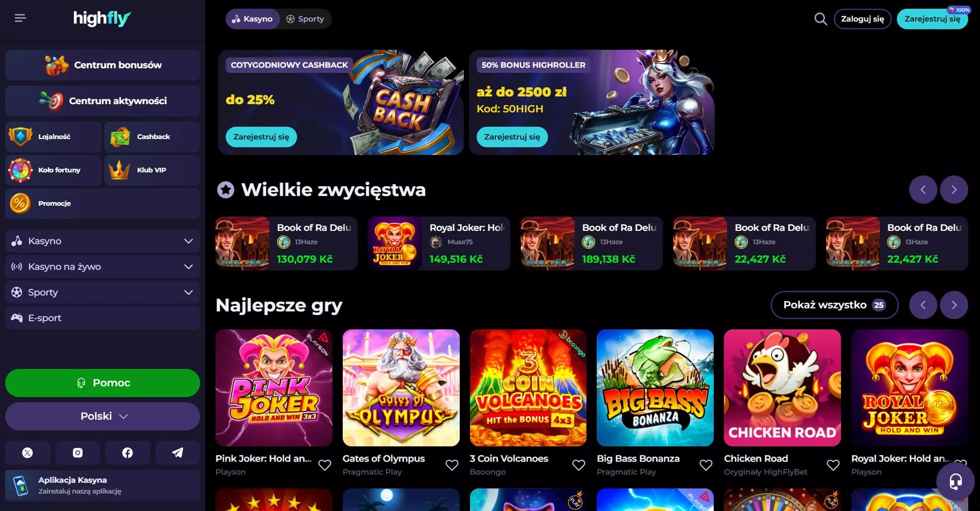980x511 pixels.
Task: Click Pokaż wszystko for Najlepsze gry
Action: [834, 305]
